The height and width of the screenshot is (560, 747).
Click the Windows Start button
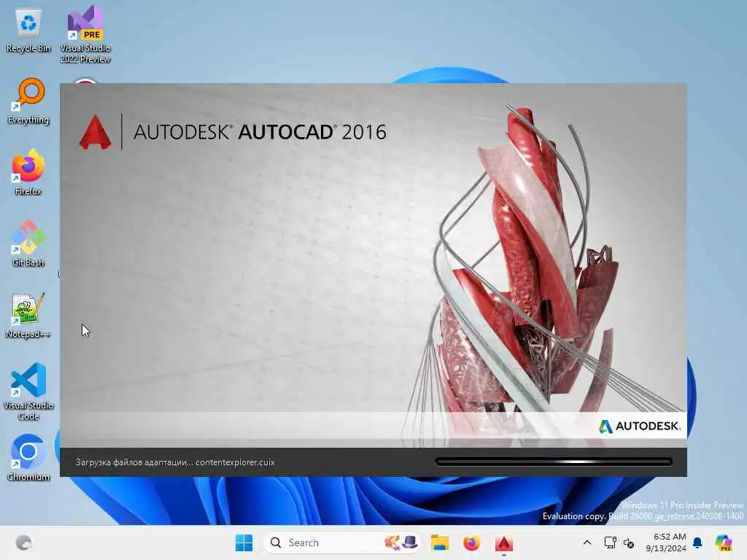pyautogui.click(x=244, y=542)
